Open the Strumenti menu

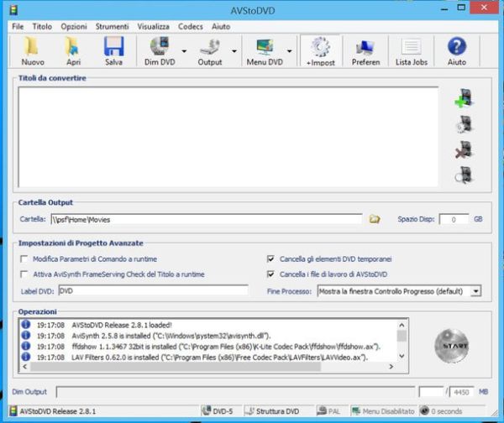(112, 26)
